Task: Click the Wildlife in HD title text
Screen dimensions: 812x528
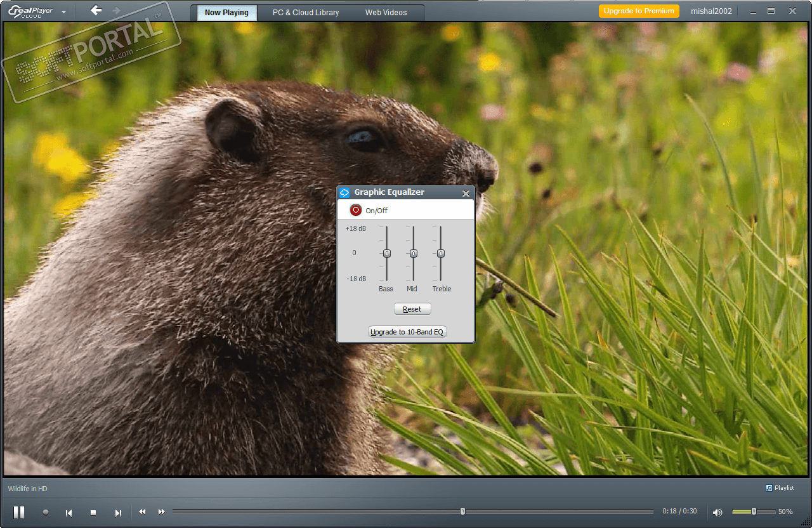Action: tap(28, 489)
